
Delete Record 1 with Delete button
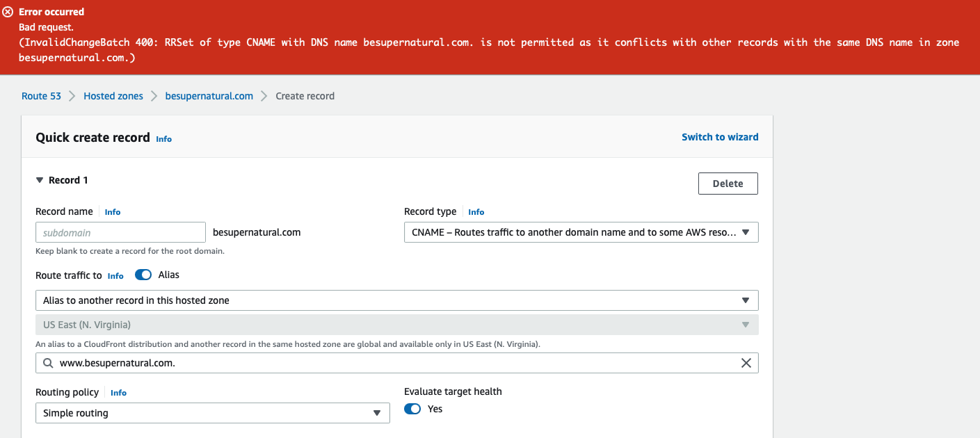click(728, 184)
